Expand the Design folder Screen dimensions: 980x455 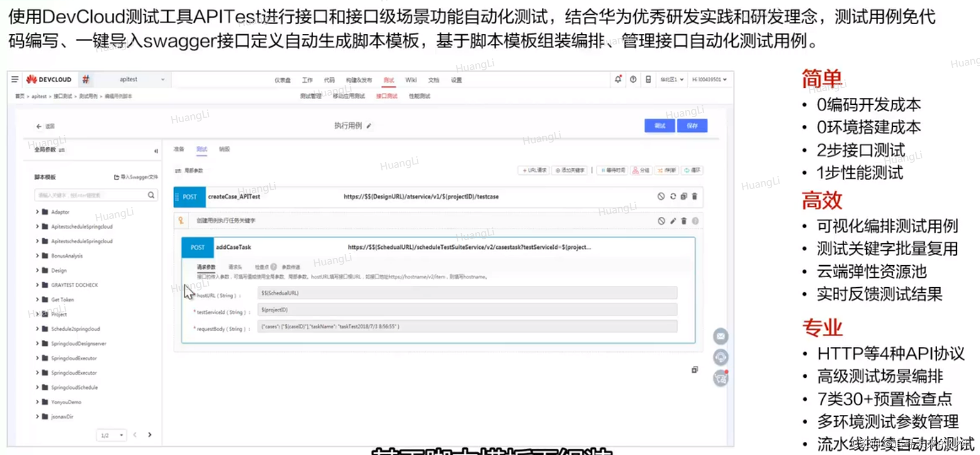[x=37, y=270]
